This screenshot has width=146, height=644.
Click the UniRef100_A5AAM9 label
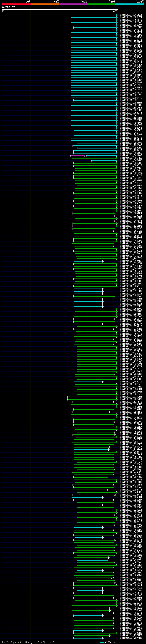coord(131,180)
